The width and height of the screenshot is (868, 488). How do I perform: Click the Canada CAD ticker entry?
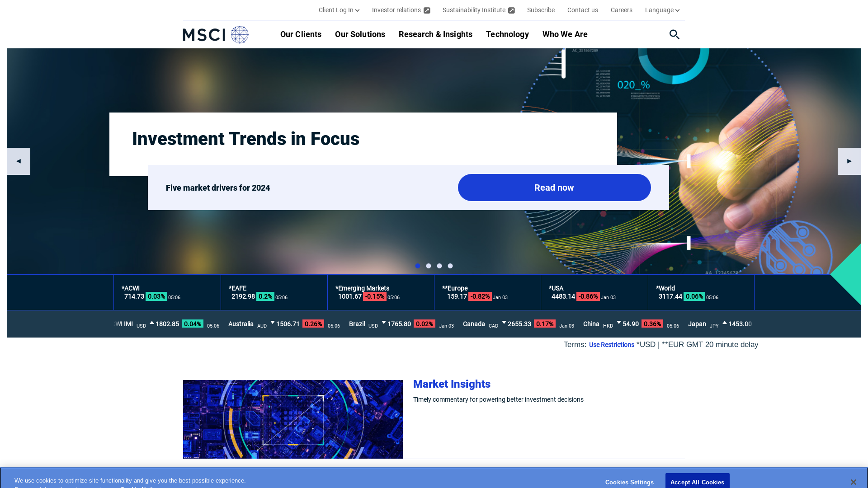coord(518,324)
